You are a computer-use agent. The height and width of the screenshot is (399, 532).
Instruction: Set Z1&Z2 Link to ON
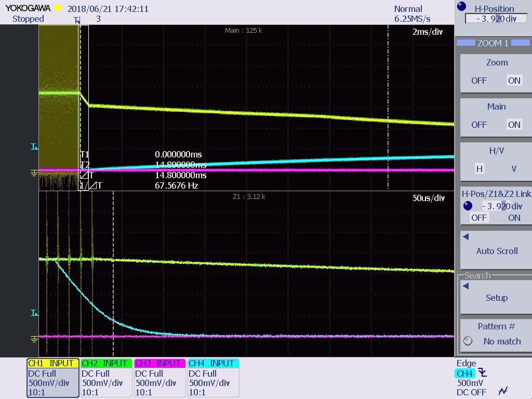[514, 218]
